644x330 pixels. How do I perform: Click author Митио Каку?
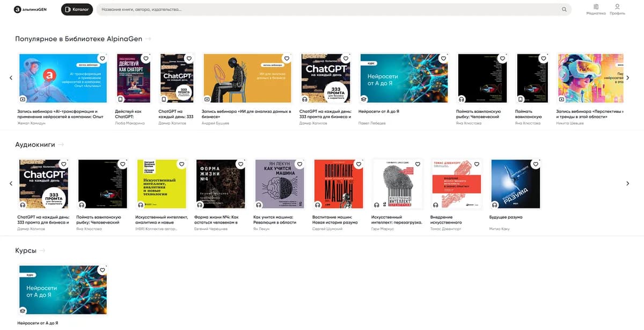(x=500, y=229)
